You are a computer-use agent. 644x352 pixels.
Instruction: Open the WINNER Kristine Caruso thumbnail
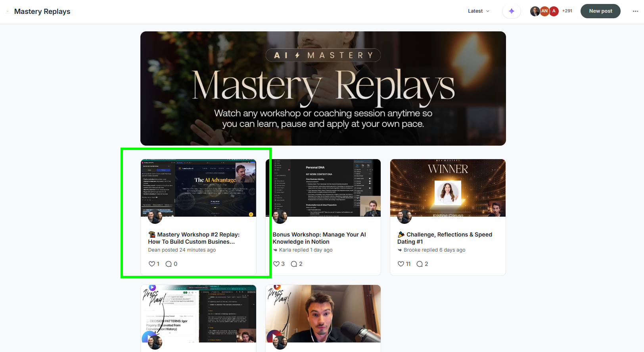pyautogui.click(x=448, y=188)
